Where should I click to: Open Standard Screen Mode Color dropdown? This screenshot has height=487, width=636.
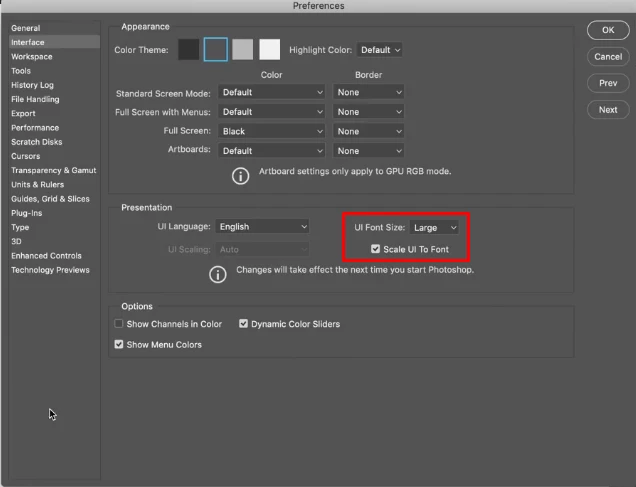271,92
